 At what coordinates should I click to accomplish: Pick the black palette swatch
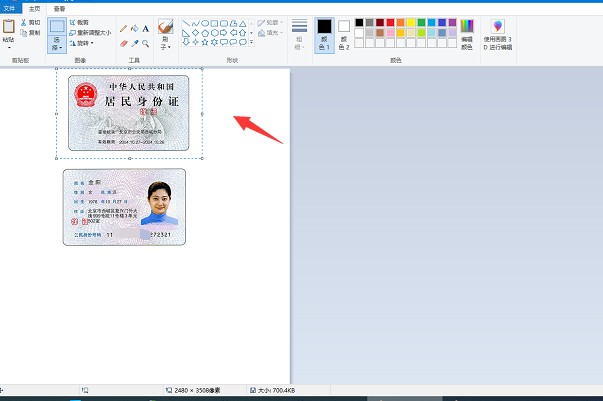point(359,23)
